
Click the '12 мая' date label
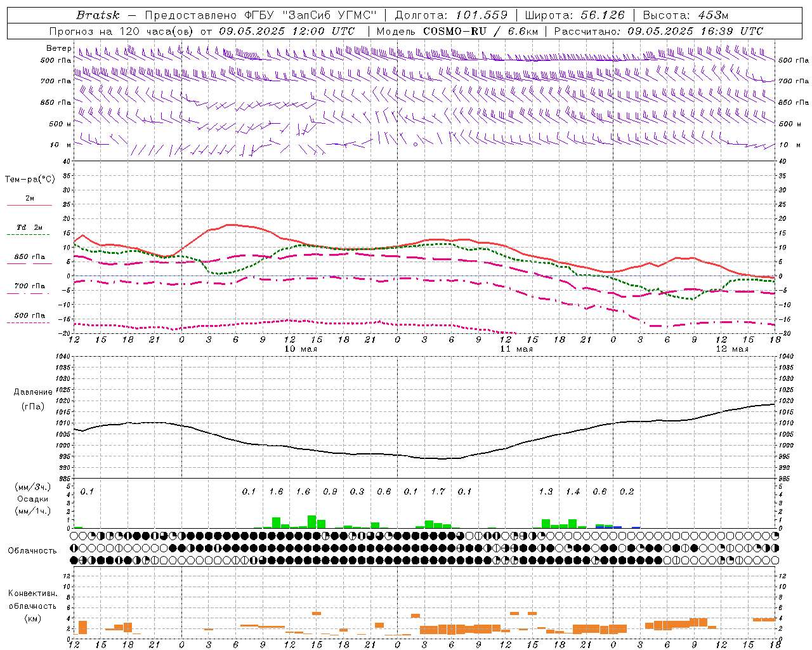732,348
